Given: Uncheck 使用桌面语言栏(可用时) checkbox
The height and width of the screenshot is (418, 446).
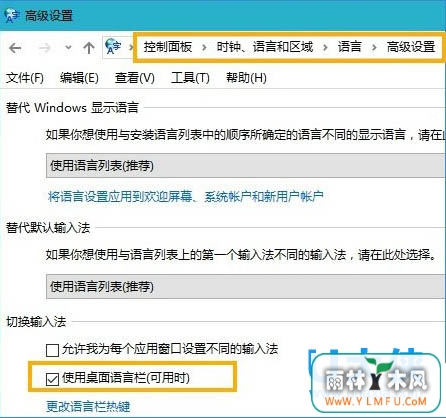Looking at the screenshot, I should click(52, 379).
